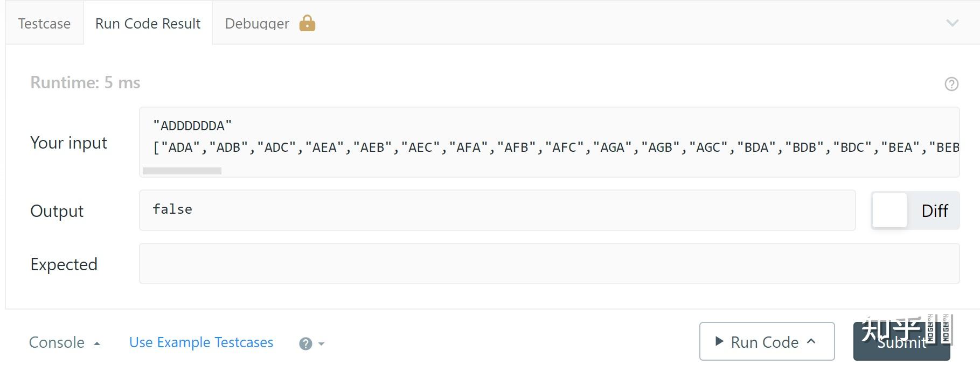Expand the Console panel

[64, 342]
